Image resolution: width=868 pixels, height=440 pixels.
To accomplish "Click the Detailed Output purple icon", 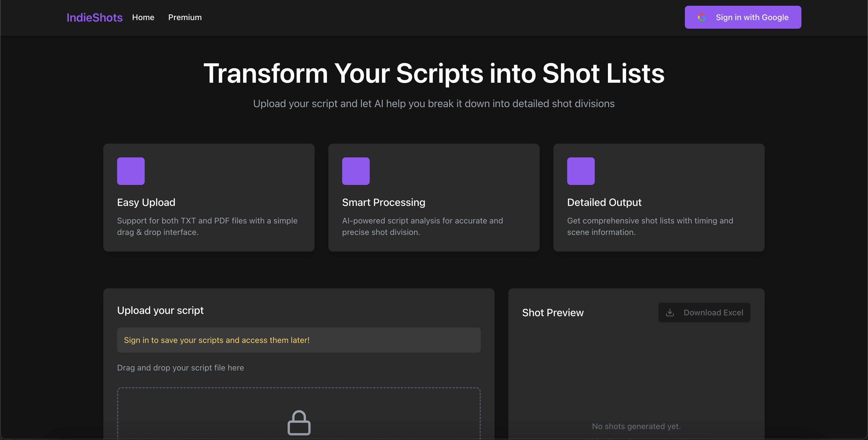I will (581, 171).
